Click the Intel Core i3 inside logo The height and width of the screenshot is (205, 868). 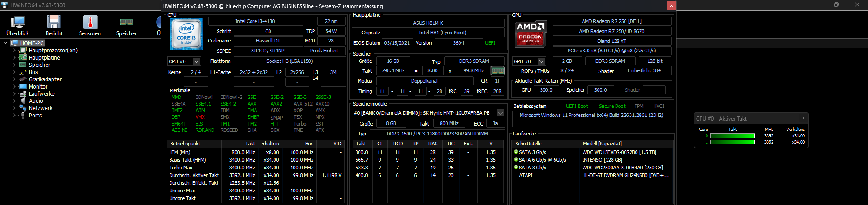coord(186,34)
